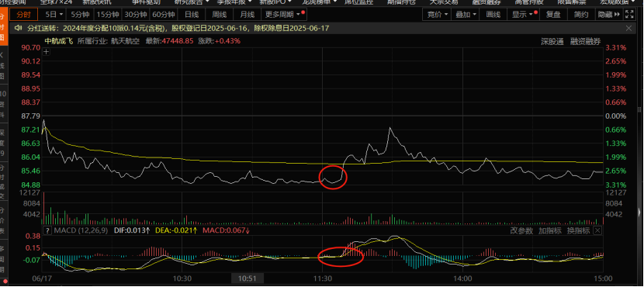Toggle the 画线 drawing tool

(x=493, y=15)
